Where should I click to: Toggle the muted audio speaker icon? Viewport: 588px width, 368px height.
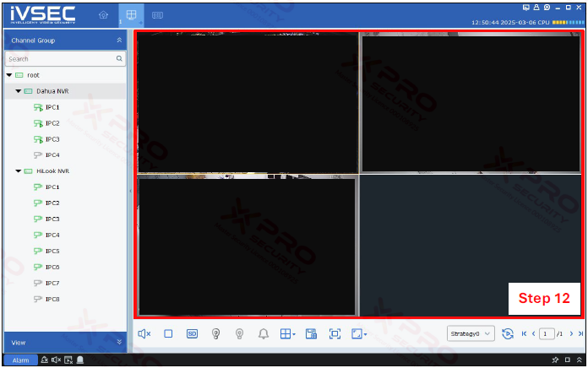click(144, 333)
